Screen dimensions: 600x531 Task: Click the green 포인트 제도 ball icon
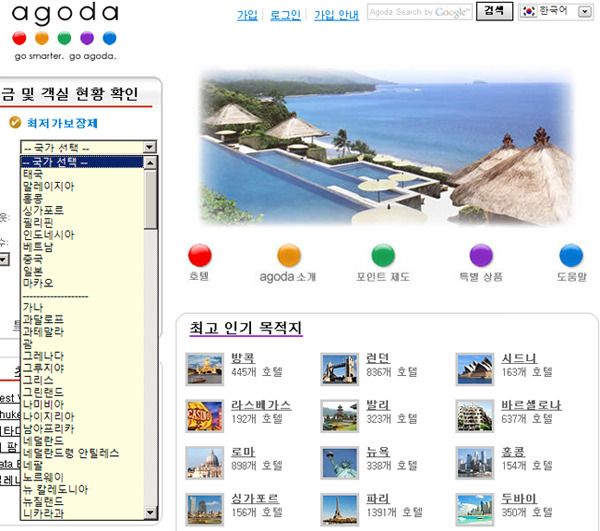click(x=383, y=255)
